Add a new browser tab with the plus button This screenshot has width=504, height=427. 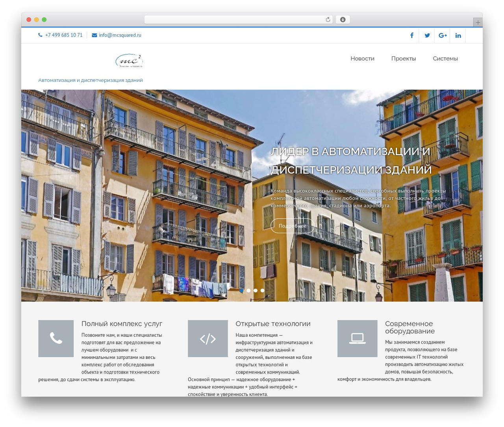(478, 22)
